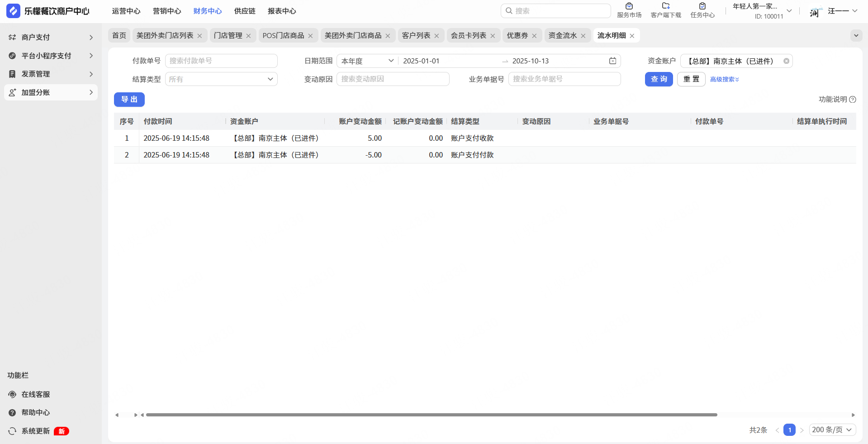Viewport: 868px width, 444px height.
Task: Open the 任务中心 icon
Action: (702, 6)
